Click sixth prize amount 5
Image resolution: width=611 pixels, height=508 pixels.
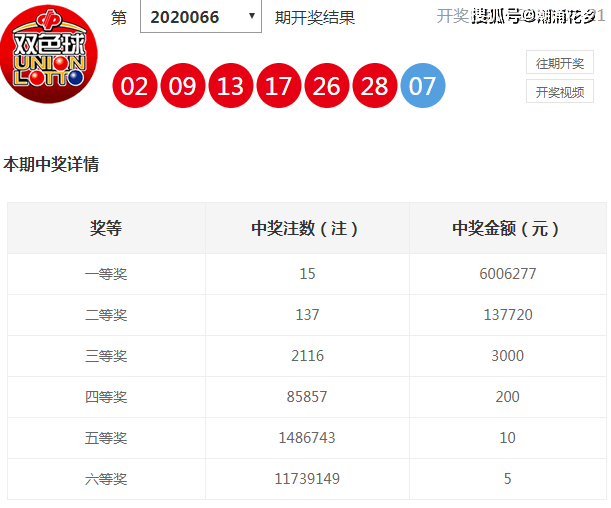507,478
